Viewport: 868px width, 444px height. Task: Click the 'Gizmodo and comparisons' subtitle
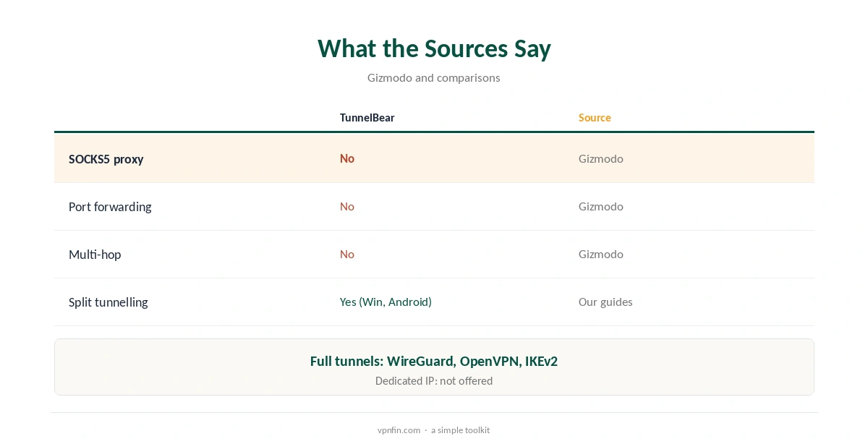click(x=434, y=77)
